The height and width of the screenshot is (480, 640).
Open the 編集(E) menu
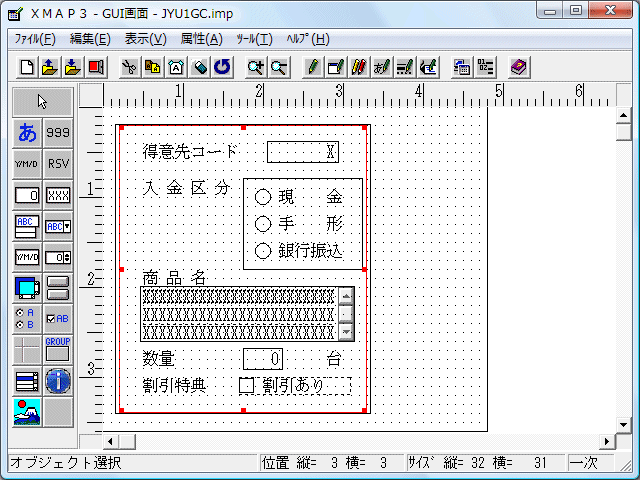[x=90, y=39]
